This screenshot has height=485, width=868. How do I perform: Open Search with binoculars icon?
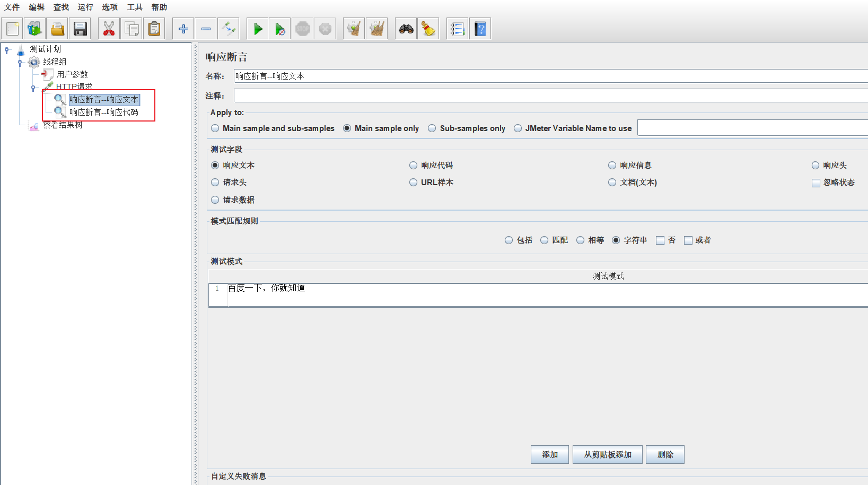(406, 29)
